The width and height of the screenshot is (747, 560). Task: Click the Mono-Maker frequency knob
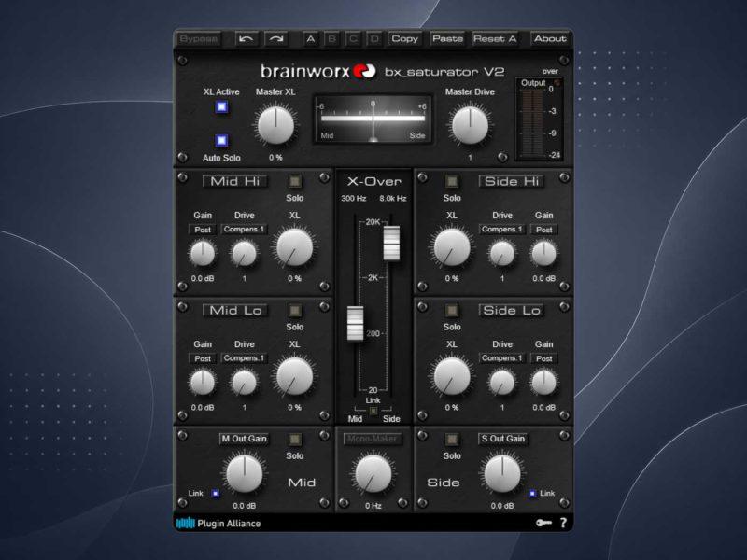[373, 474]
